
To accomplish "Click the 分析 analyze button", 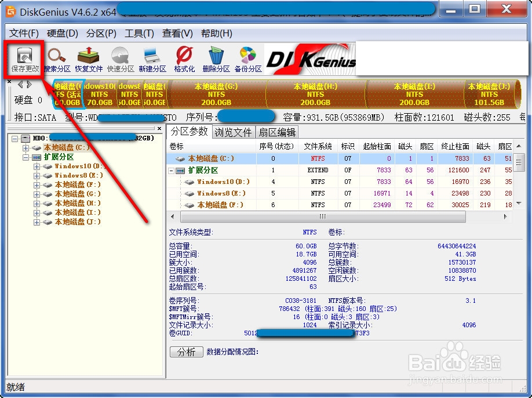I will (x=186, y=352).
